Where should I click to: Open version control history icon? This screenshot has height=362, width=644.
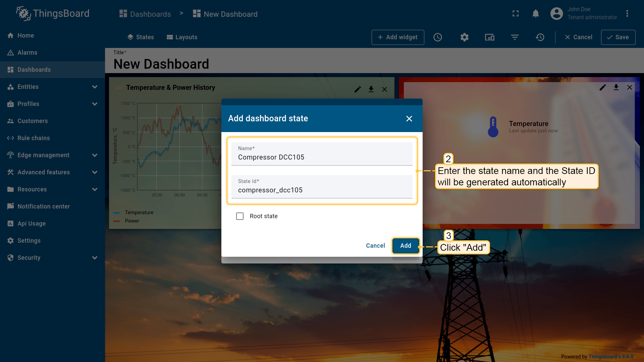tap(540, 37)
